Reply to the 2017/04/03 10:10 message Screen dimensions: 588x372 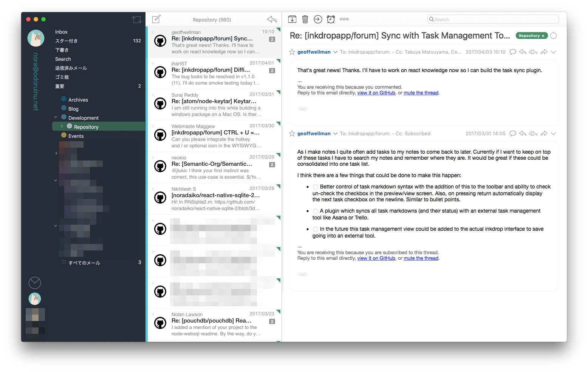tap(523, 52)
